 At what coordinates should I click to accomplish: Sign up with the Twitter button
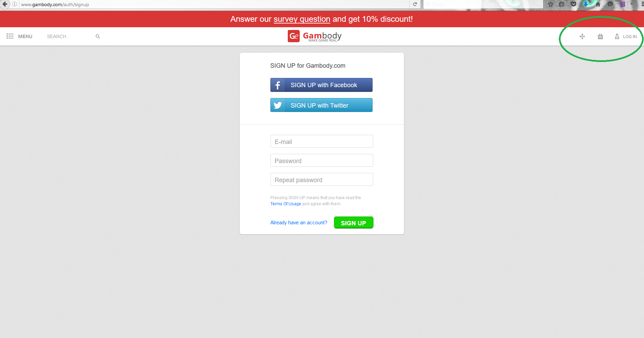pos(321,105)
